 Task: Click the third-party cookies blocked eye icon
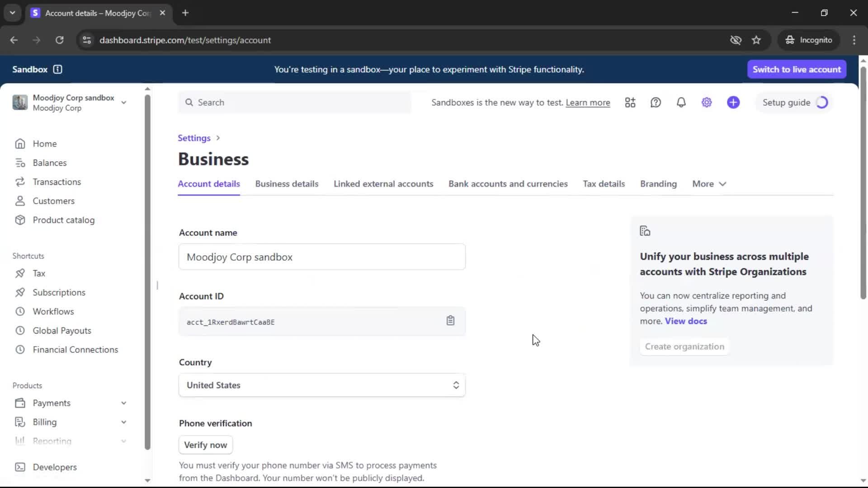coord(736,40)
